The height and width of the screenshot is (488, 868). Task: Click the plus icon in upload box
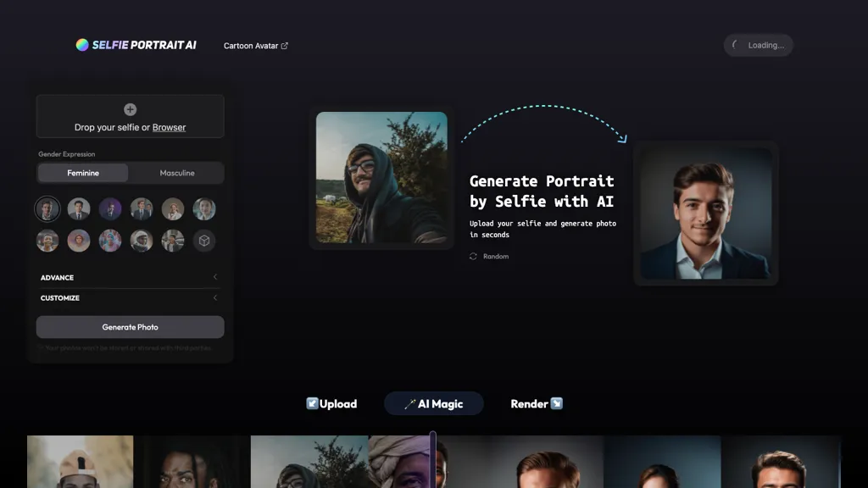[130, 109]
